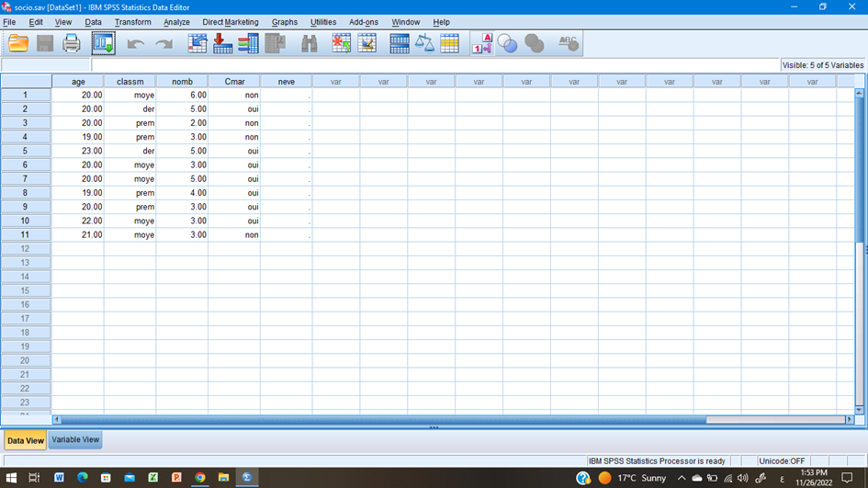Image resolution: width=868 pixels, height=488 pixels.
Task: Open Google Chrome from the taskbar
Action: tap(199, 478)
